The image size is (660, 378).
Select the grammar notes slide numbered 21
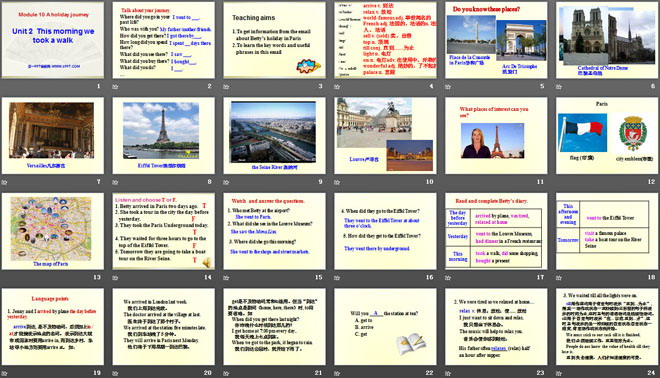(x=274, y=327)
